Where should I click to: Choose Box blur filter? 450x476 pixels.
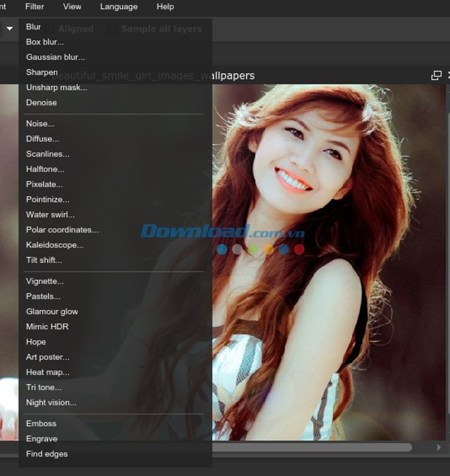45,42
